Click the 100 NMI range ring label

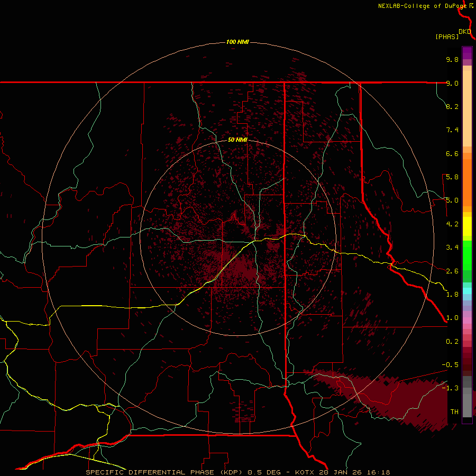pyautogui.click(x=237, y=42)
